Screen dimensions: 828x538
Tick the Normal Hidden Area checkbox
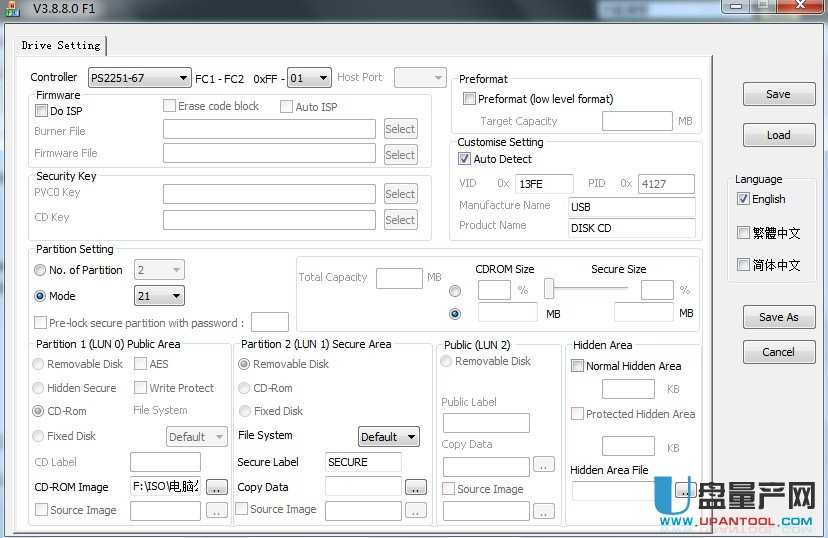(x=577, y=366)
